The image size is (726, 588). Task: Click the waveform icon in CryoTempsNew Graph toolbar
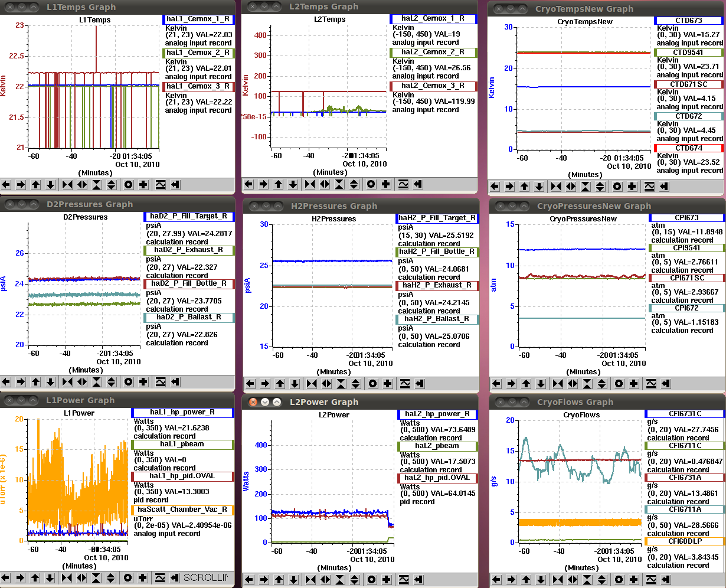pos(649,187)
